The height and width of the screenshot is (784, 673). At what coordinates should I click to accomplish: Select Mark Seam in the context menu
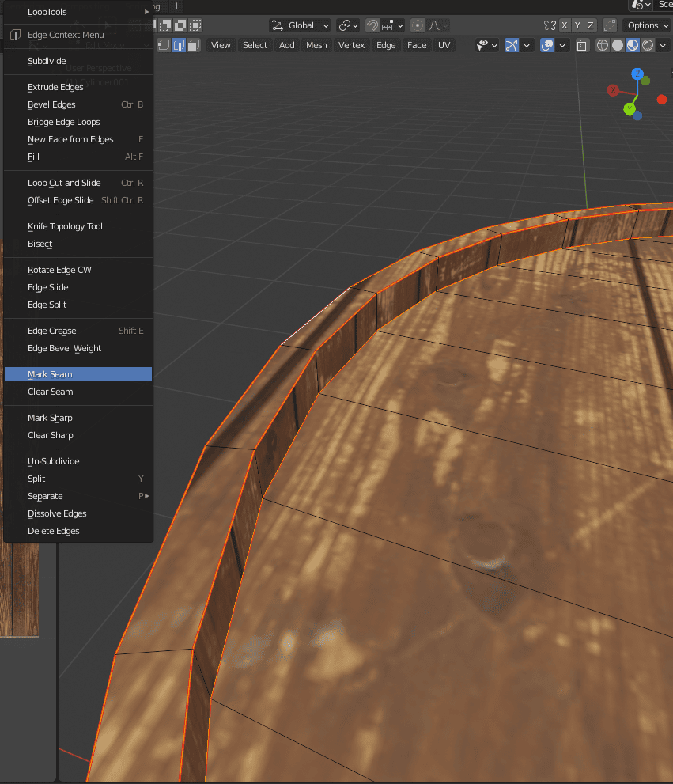50,373
